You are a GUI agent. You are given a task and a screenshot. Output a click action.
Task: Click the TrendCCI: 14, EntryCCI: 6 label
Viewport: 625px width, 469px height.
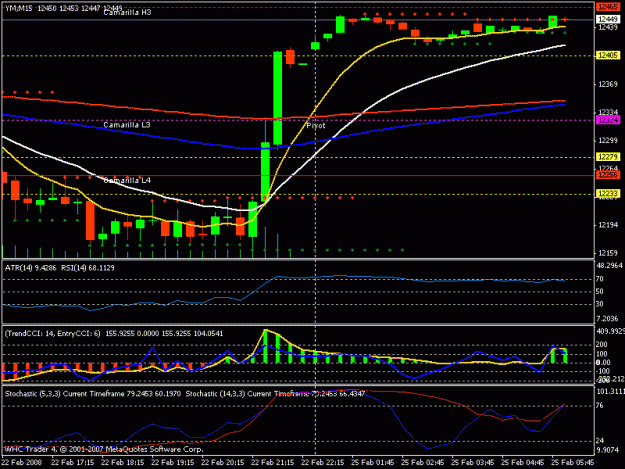tap(53, 334)
